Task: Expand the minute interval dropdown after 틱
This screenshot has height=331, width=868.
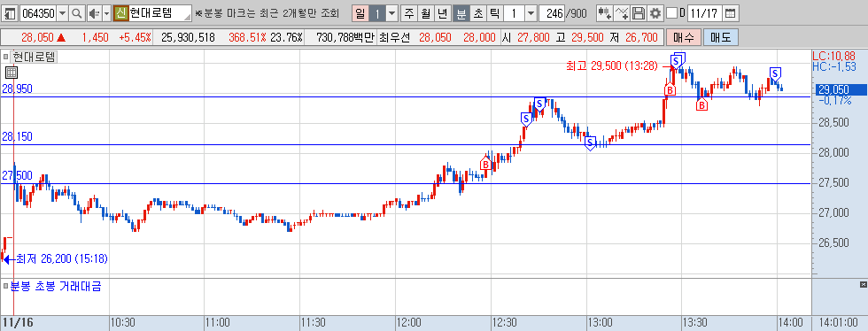Action: 531,12
